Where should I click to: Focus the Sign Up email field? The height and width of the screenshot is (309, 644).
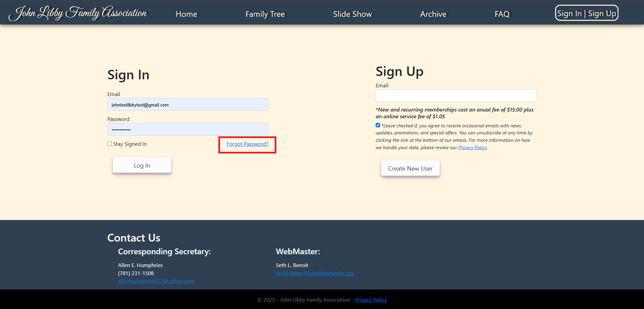456,96
